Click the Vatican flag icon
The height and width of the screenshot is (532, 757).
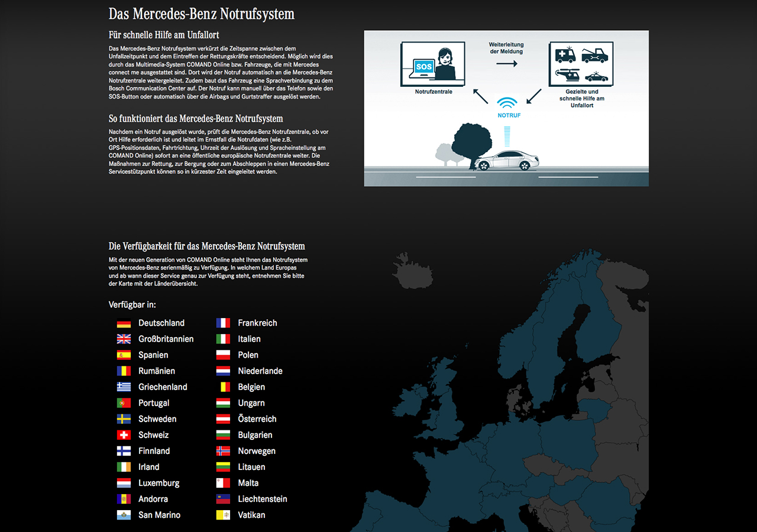(223, 515)
